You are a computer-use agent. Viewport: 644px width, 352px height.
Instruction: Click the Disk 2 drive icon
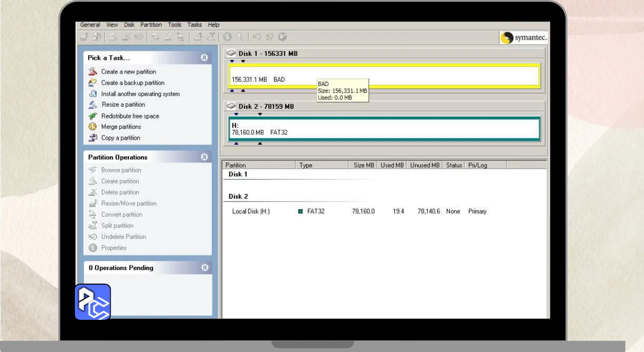(x=231, y=106)
